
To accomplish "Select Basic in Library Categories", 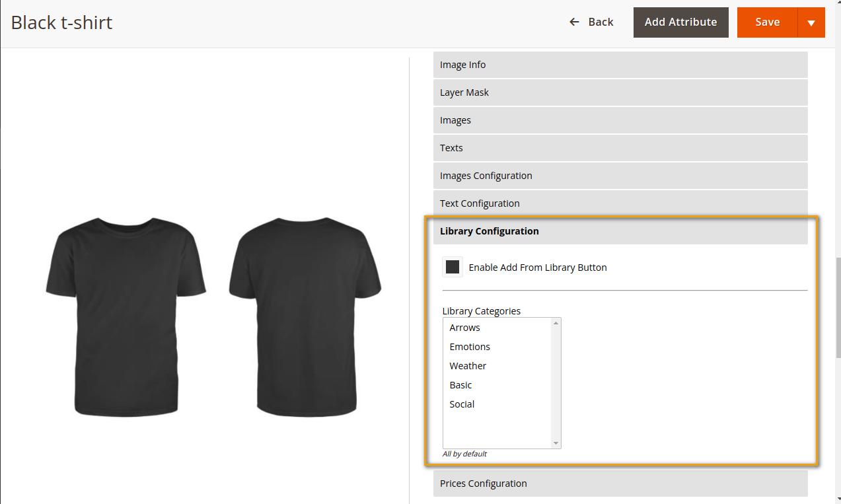I will pos(497,385).
